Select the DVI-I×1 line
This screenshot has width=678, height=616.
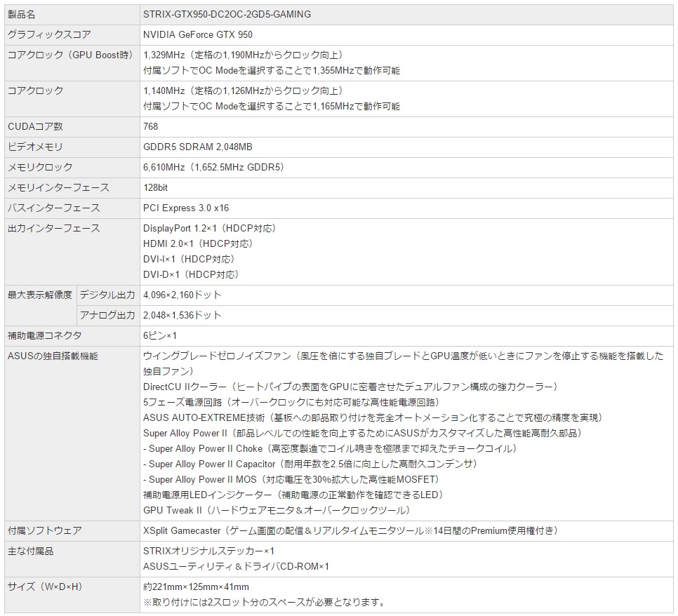(190, 259)
